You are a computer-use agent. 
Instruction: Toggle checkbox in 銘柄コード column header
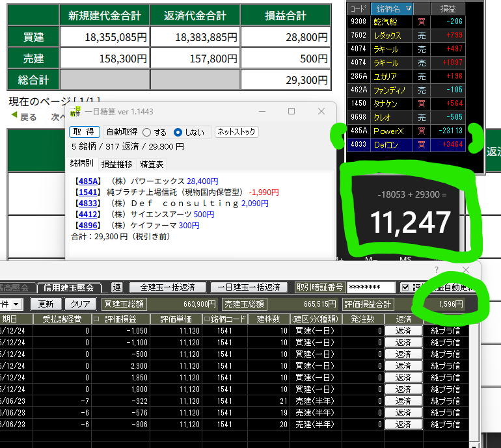click(x=206, y=319)
